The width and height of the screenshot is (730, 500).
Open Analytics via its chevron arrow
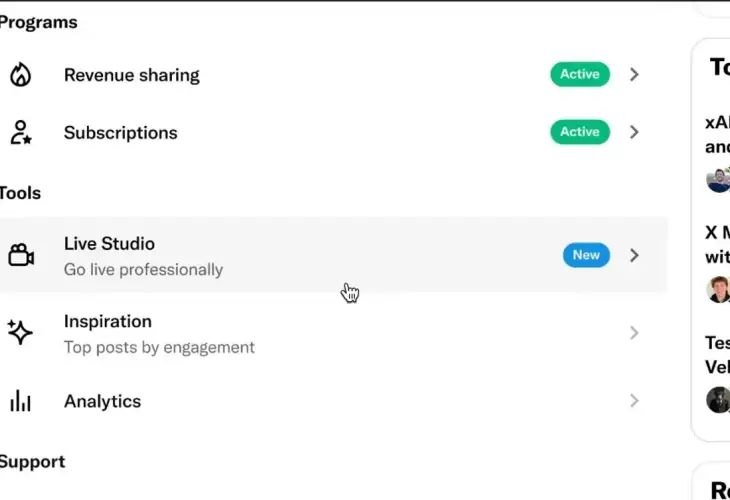point(634,401)
